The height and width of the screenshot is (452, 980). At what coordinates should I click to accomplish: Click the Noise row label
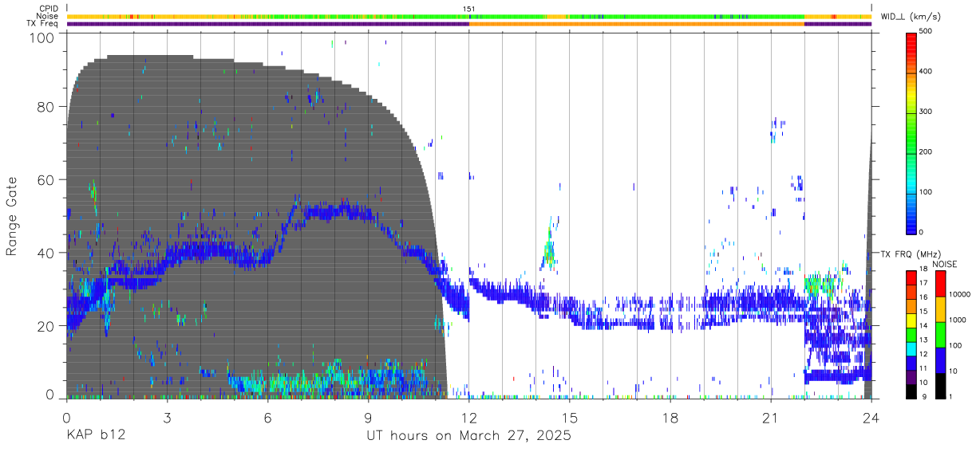[x=49, y=16]
